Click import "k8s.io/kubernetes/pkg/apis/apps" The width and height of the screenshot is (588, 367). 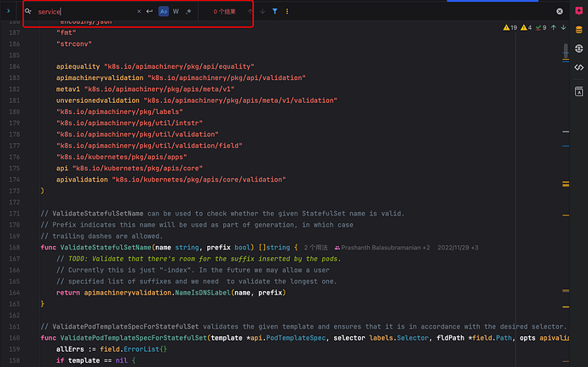[122, 157]
